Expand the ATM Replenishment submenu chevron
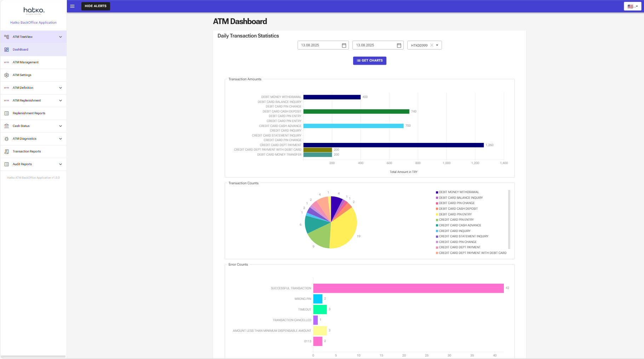The image size is (644, 359). click(61, 100)
